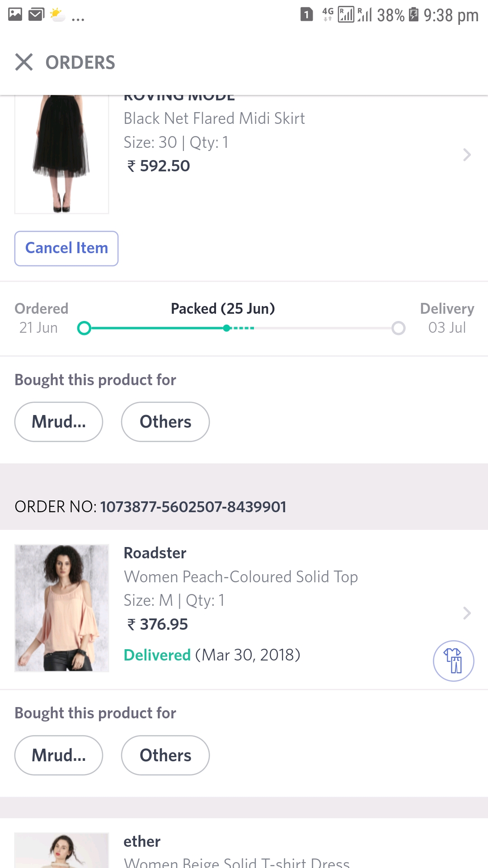Close the Orders screen with X icon
The width and height of the screenshot is (488, 868).
(x=24, y=62)
